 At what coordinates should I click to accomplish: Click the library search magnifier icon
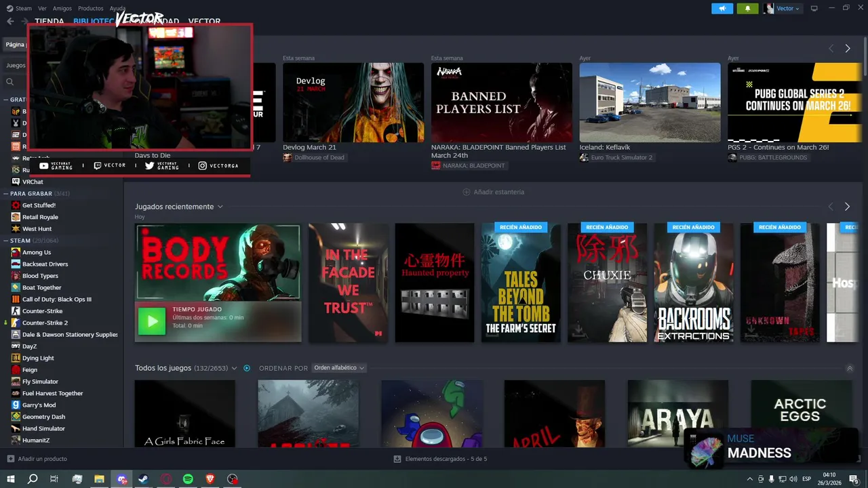tap(9, 81)
